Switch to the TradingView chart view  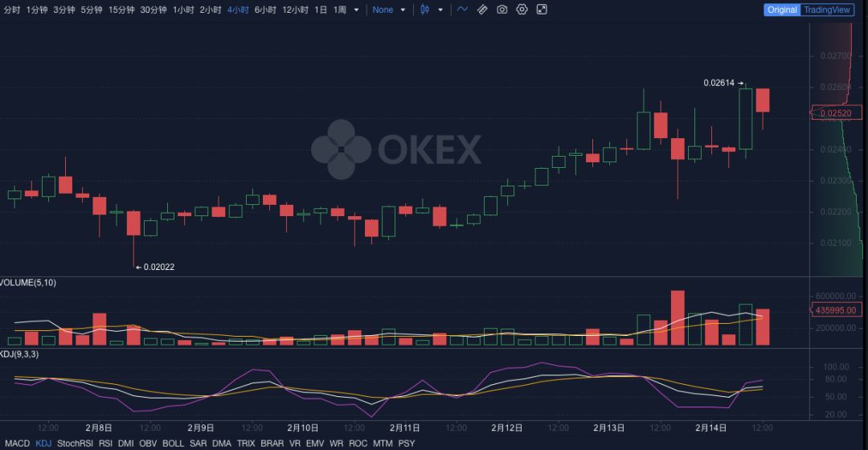point(826,10)
